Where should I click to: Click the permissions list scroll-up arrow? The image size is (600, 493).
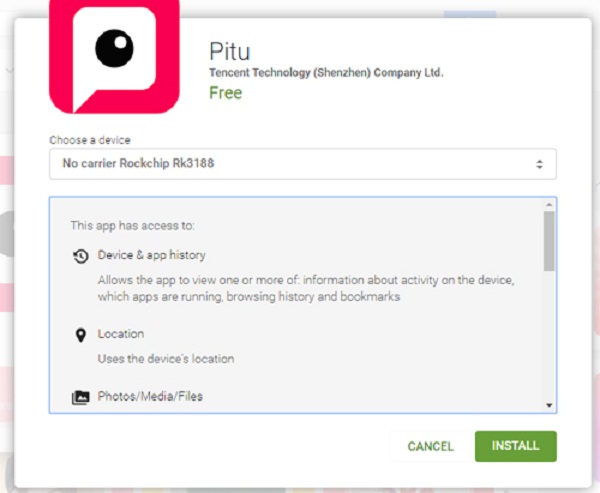[549, 205]
